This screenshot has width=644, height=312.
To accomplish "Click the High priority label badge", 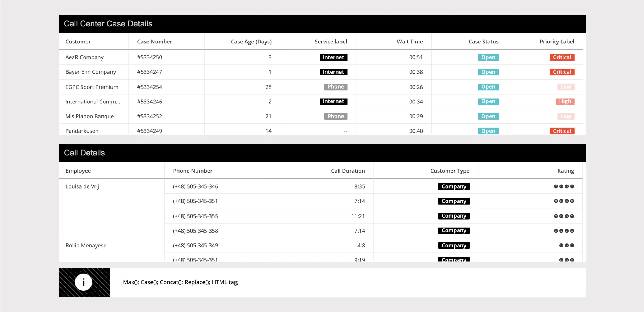I will click(x=565, y=101).
